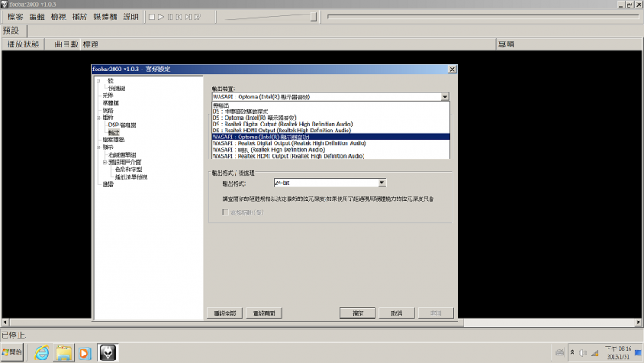Image resolution: width=644 pixels, height=363 pixels.
Task: Click the Previous track icon
Action: click(179, 17)
